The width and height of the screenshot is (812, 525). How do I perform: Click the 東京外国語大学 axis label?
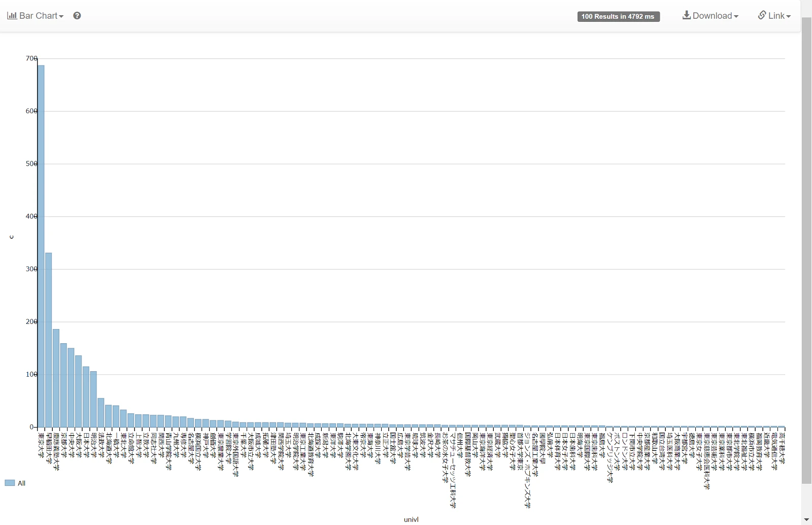[235, 454]
